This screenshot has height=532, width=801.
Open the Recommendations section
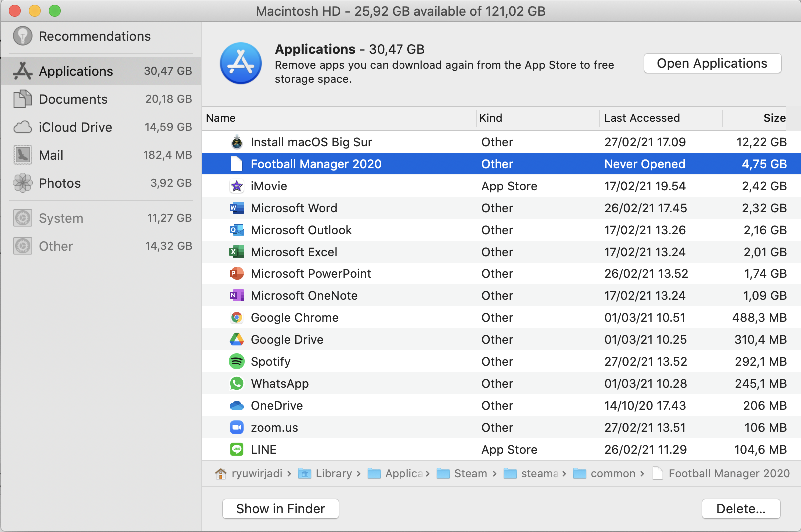coord(101,36)
